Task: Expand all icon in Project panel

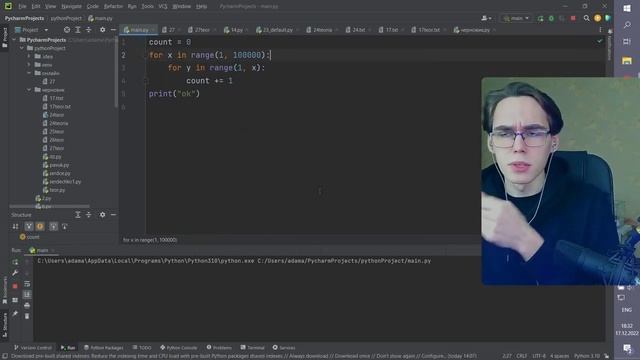Action: [78, 30]
